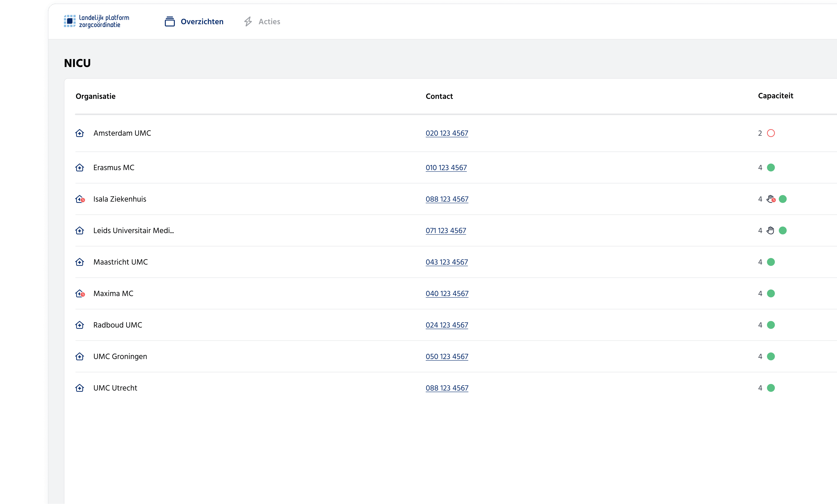The image size is (837, 504).
Task: Click the hand icon in Leids Universitair row
Action: [x=770, y=230]
